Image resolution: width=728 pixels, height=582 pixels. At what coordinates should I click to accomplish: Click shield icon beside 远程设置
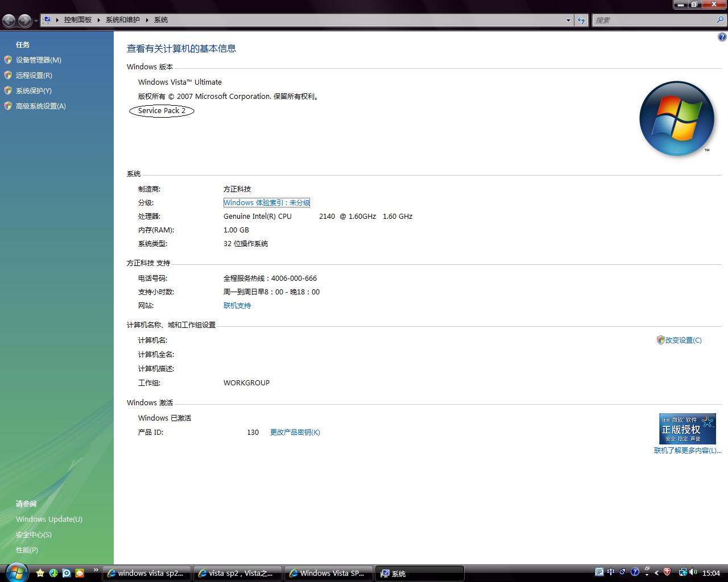pyautogui.click(x=8, y=75)
